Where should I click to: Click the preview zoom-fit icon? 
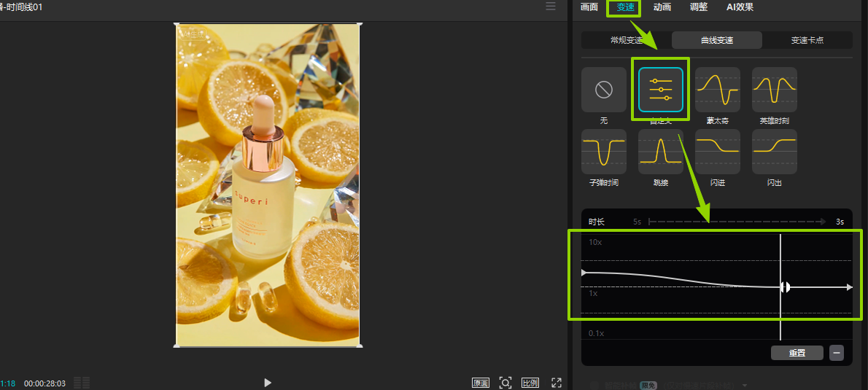click(505, 383)
